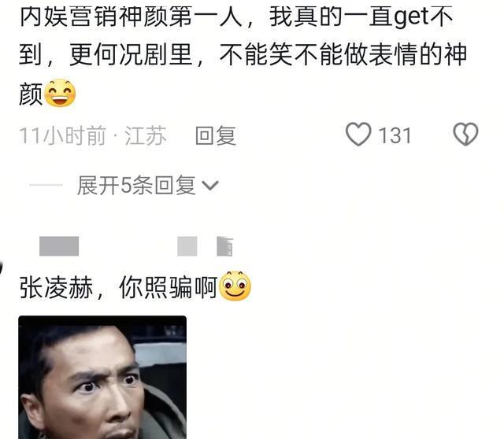504x439 pixels.
Task: Open the partially visible avatar at left edge
Action: tap(2, 268)
